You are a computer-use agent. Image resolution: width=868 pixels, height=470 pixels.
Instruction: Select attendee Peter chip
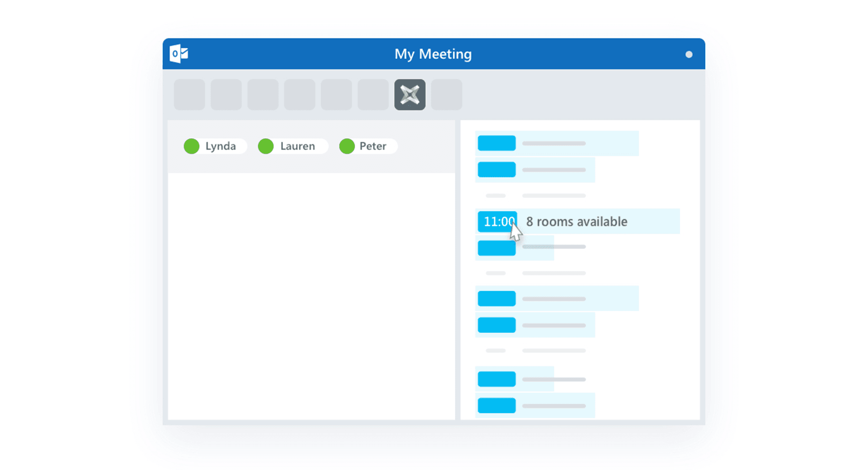[368, 146]
